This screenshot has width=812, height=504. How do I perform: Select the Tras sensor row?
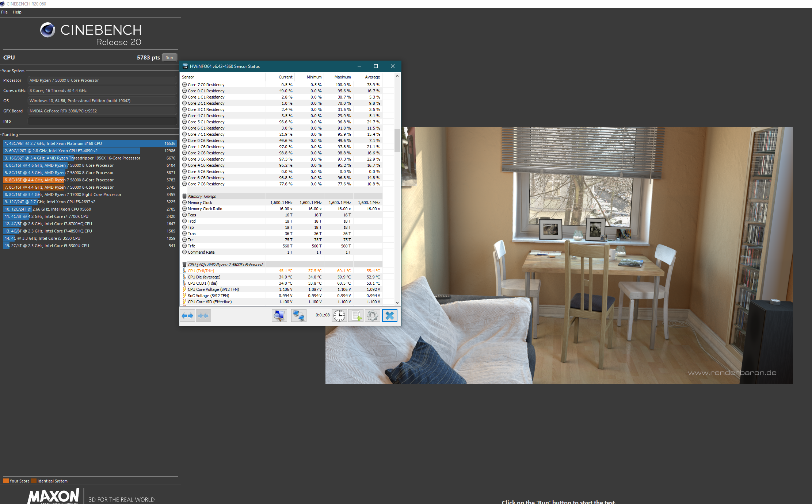click(x=281, y=234)
